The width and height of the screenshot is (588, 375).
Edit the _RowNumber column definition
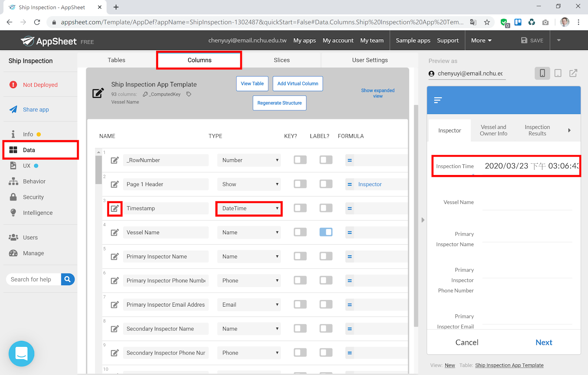115,160
